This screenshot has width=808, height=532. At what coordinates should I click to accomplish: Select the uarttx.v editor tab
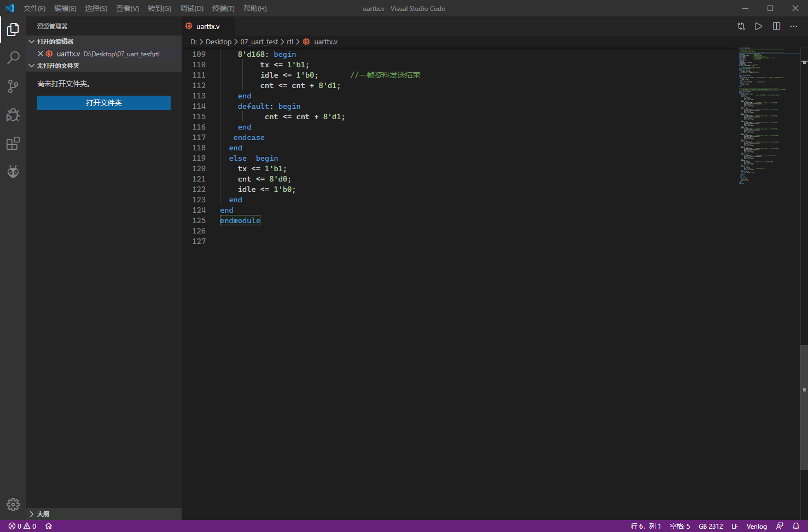208,26
